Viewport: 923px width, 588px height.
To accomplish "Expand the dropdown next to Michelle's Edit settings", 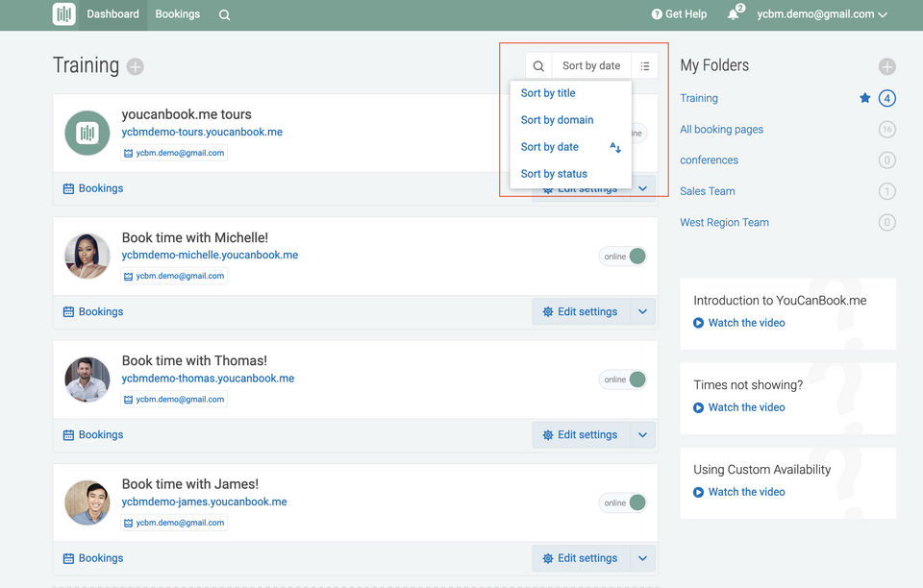I will (x=643, y=311).
